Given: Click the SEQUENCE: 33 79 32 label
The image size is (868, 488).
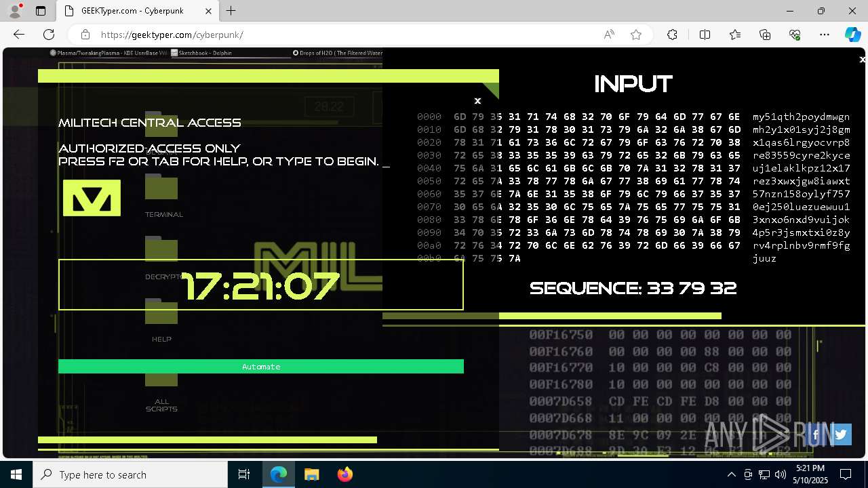Looking at the screenshot, I should coord(633,288).
